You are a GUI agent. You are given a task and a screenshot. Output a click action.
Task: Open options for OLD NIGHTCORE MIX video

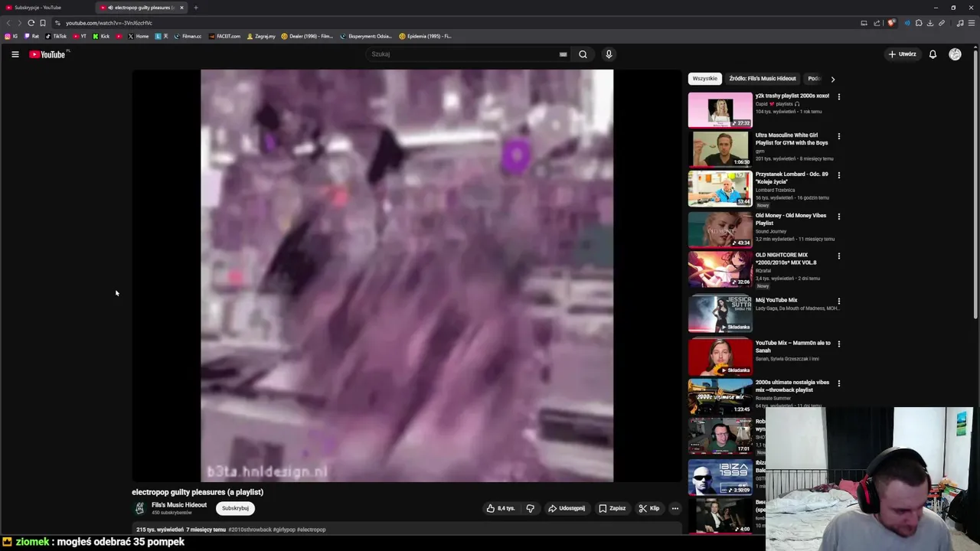pyautogui.click(x=838, y=256)
